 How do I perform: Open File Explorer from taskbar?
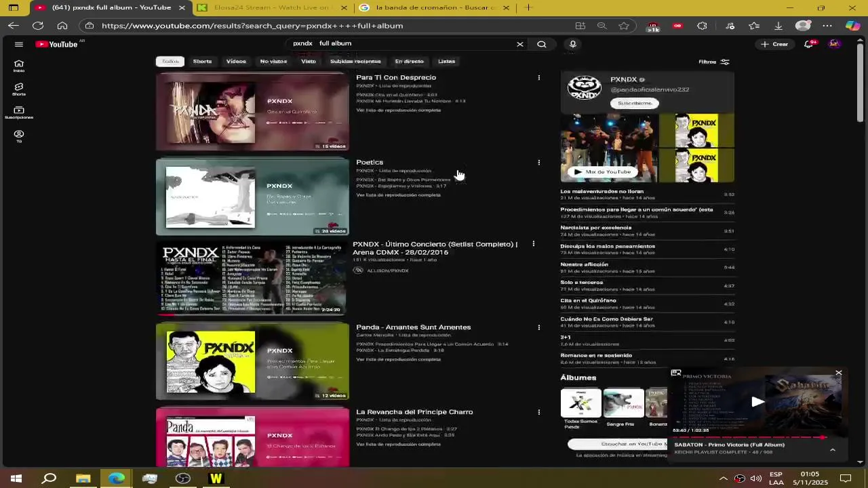pyautogui.click(x=83, y=479)
